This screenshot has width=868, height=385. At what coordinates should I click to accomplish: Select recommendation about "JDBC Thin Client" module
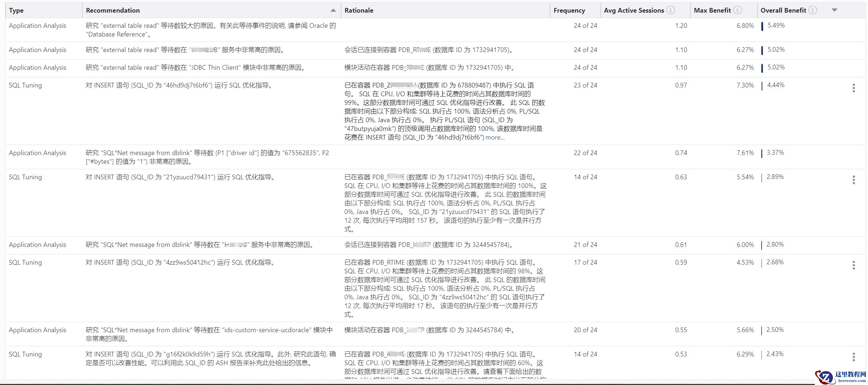click(196, 68)
